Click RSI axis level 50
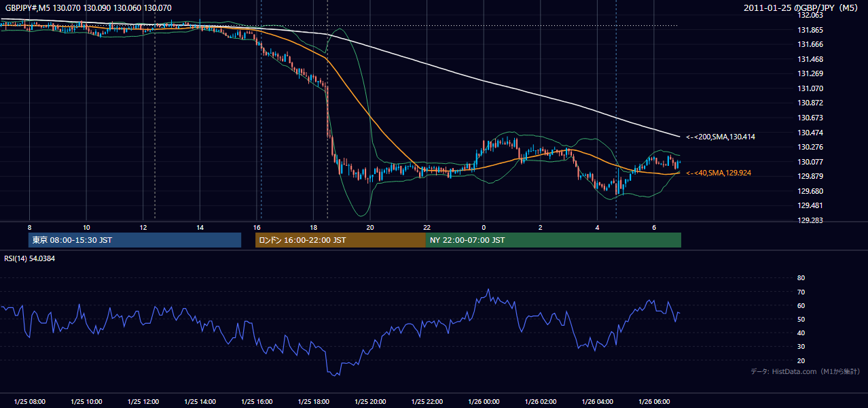 click(x=801, y=319)
